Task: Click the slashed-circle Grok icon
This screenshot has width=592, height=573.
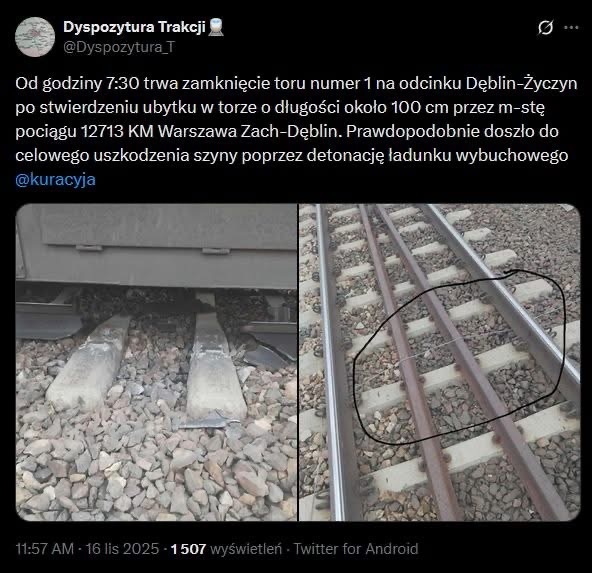Action: tap(546, 28)
